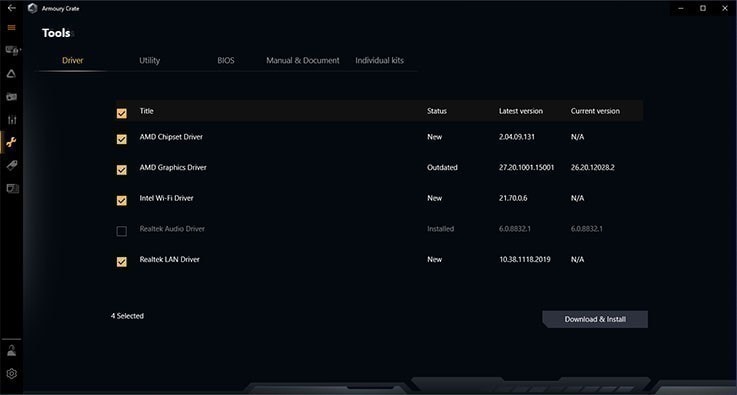Click the Intel Wi-Fi Driver title
Image resolution: width=737 pixels, height=395 pixels.
tap(166, 198)
